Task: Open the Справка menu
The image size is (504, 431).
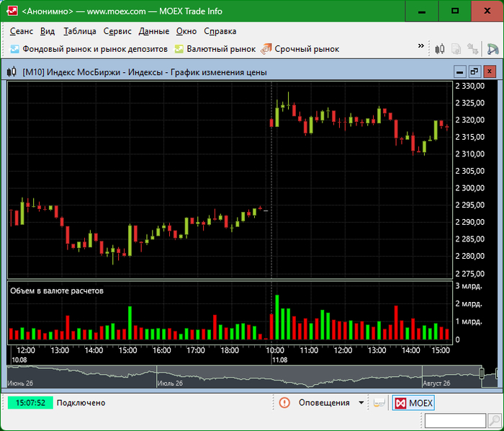Action: (220, 31)
